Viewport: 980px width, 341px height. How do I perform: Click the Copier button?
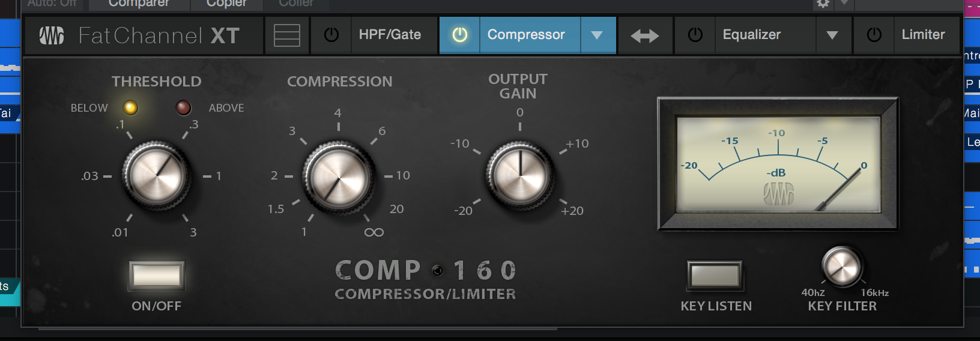(226, 4)
